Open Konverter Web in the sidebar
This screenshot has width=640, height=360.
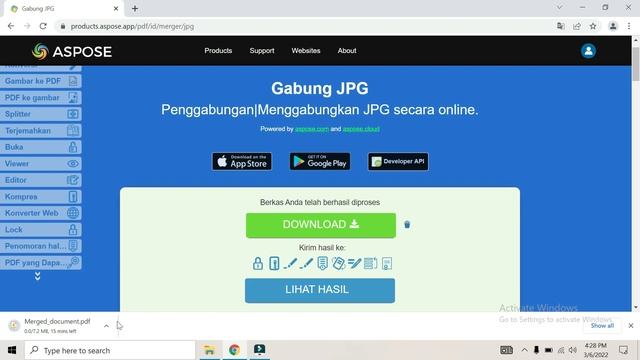(41, 213)
